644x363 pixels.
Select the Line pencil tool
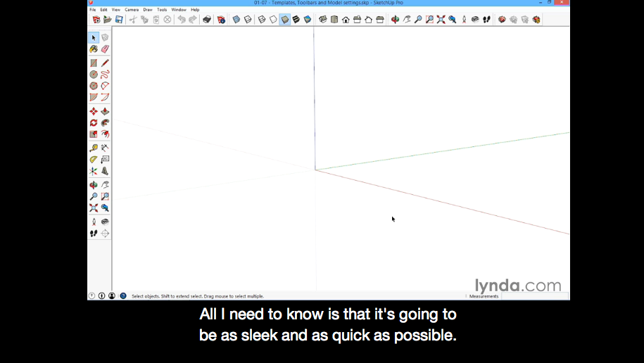pyautogui.click(x=105, y=63)
